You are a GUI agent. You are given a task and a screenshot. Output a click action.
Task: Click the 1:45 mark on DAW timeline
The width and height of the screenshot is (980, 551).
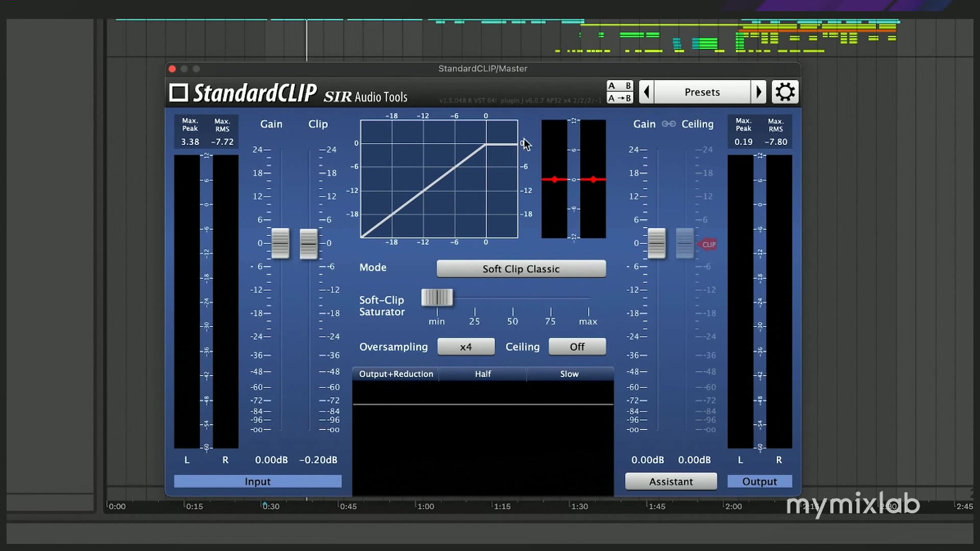click(656, 507)
